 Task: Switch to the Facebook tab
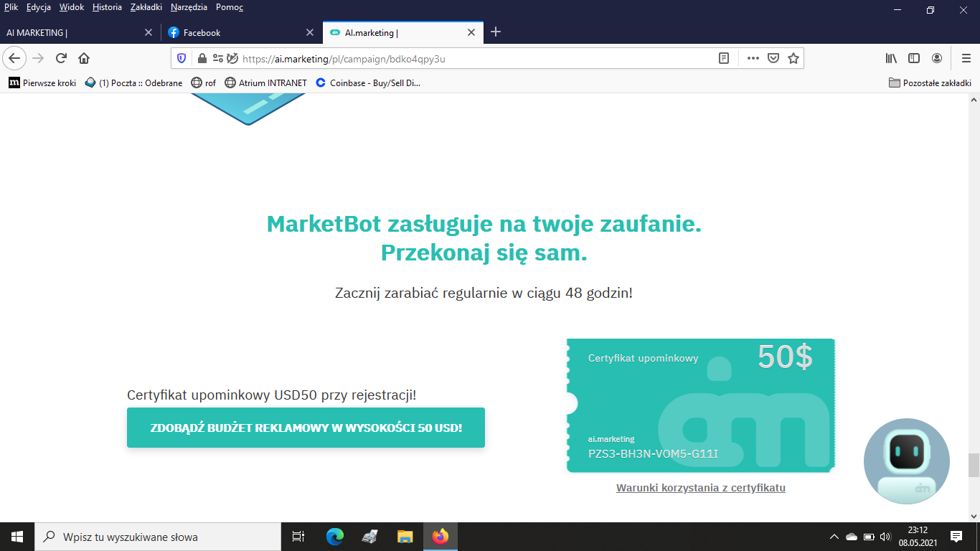241,32
